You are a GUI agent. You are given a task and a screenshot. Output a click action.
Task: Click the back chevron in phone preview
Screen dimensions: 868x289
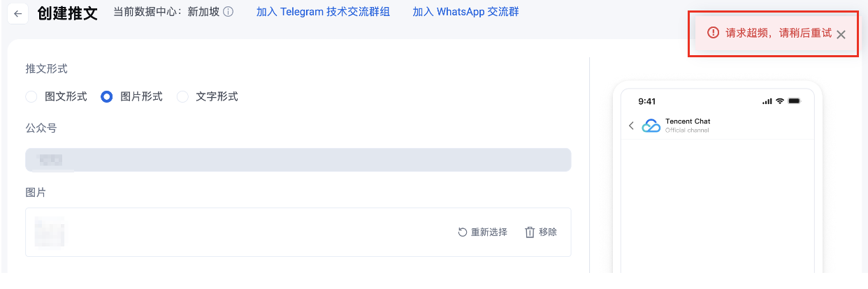coord(631,126)
